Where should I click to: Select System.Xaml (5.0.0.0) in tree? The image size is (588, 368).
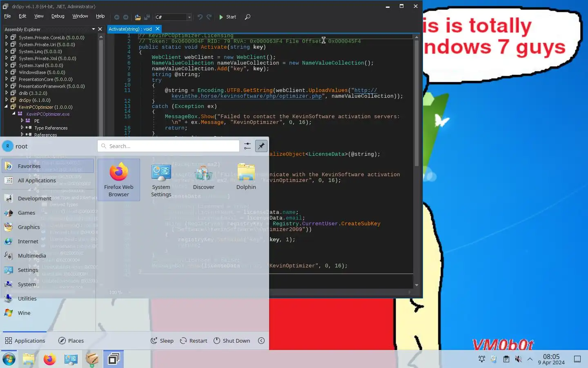pos(41,65)
